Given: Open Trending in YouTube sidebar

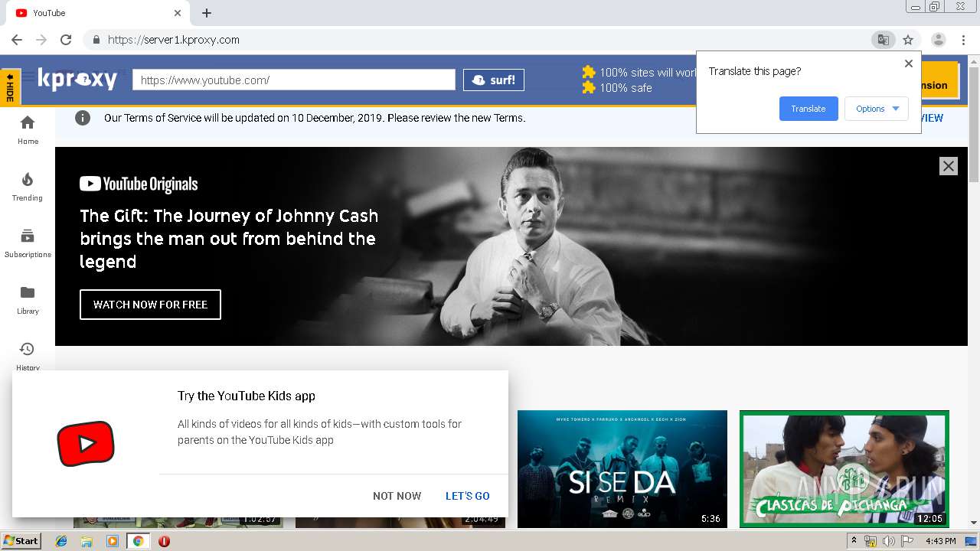Looking at the screenshot, I should coord(28,186).
